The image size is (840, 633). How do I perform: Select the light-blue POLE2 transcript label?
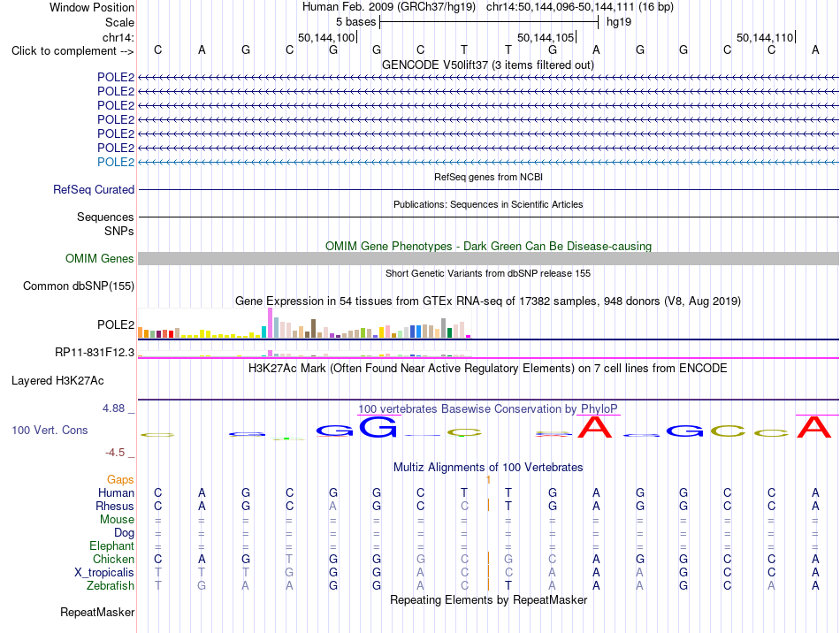click(116, 163)
